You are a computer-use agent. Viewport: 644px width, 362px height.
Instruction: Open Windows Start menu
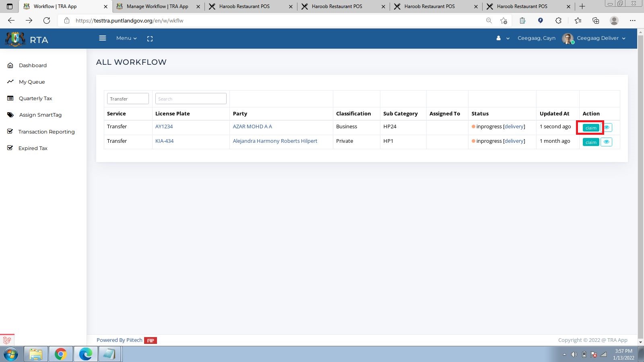click(11, 354)
